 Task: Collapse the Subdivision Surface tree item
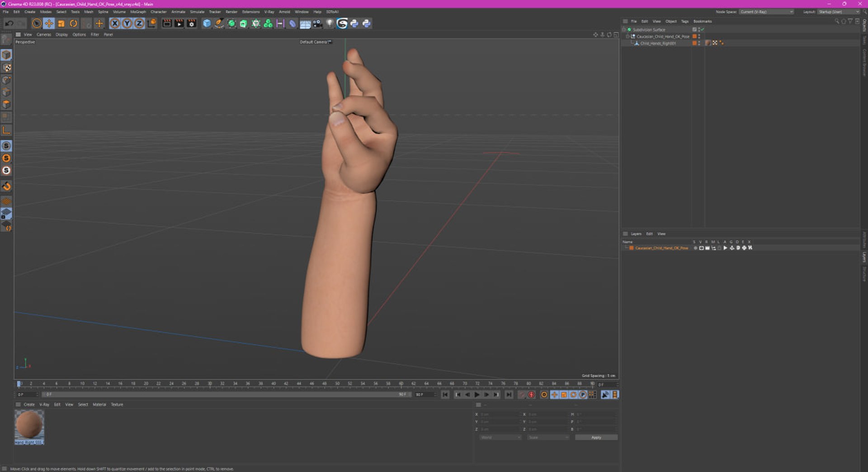pyautogui.click(x=624, y=29)
